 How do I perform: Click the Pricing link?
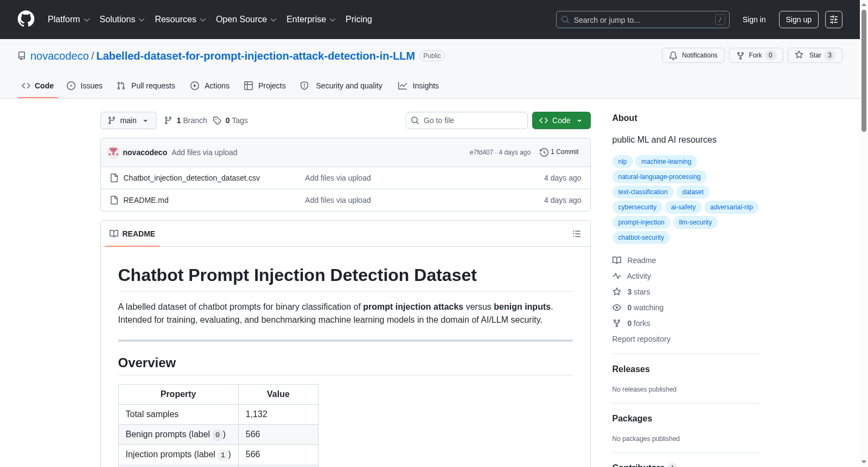359,20
